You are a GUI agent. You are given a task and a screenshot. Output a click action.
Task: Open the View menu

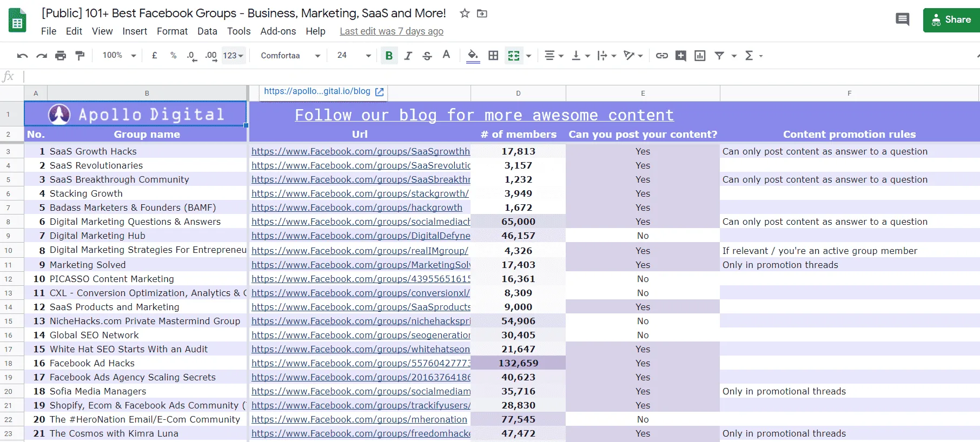[x=102, y=31]
